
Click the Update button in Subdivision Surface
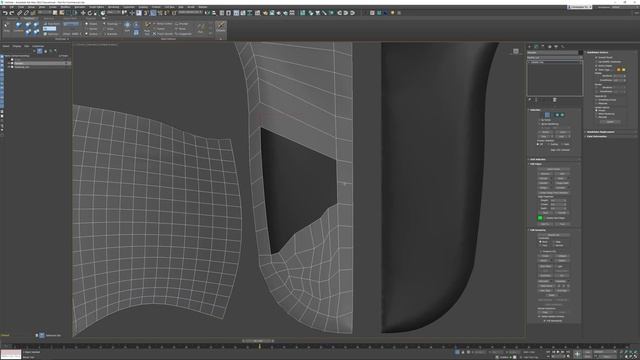point(610,122)
